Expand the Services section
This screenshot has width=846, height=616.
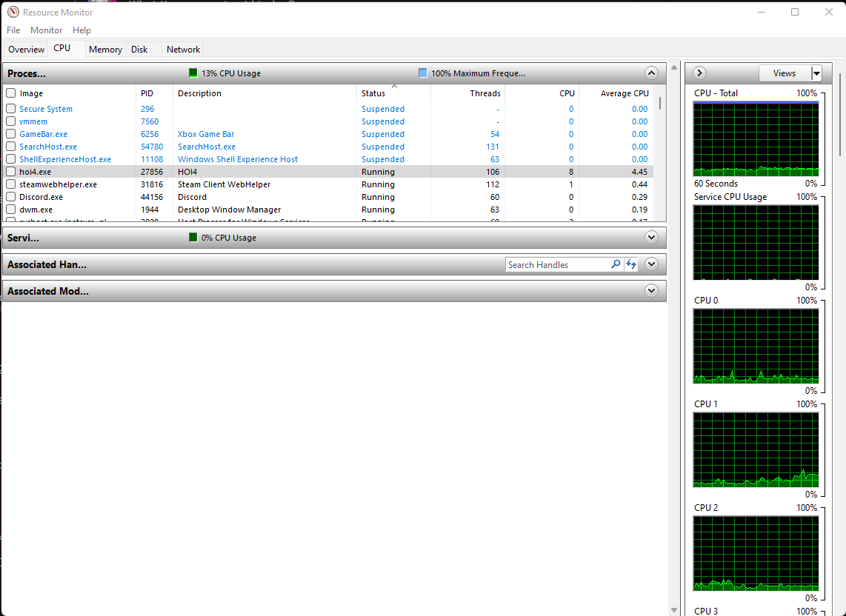pos(651,238)
